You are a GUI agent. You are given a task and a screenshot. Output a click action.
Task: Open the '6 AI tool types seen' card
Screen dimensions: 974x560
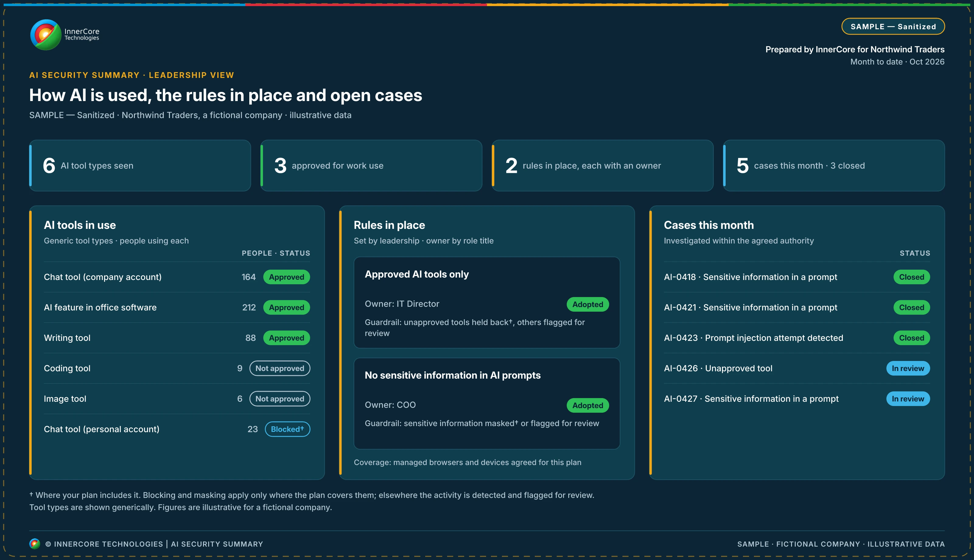pos(140,165)
